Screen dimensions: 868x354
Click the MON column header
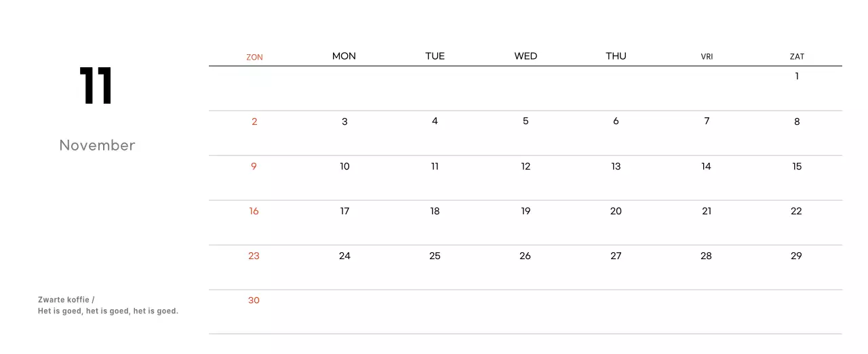[344, 56]
